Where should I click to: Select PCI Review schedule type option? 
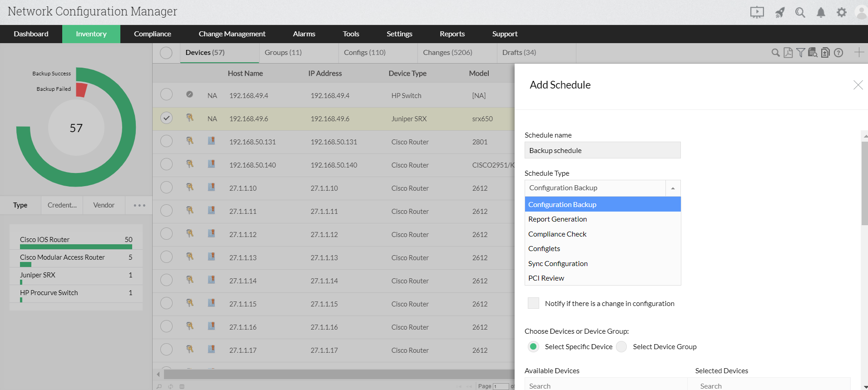[546, 278]
